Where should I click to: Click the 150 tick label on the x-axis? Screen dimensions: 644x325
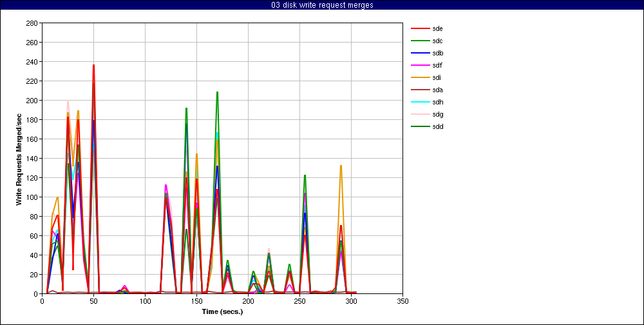click(x=196, y=301)
